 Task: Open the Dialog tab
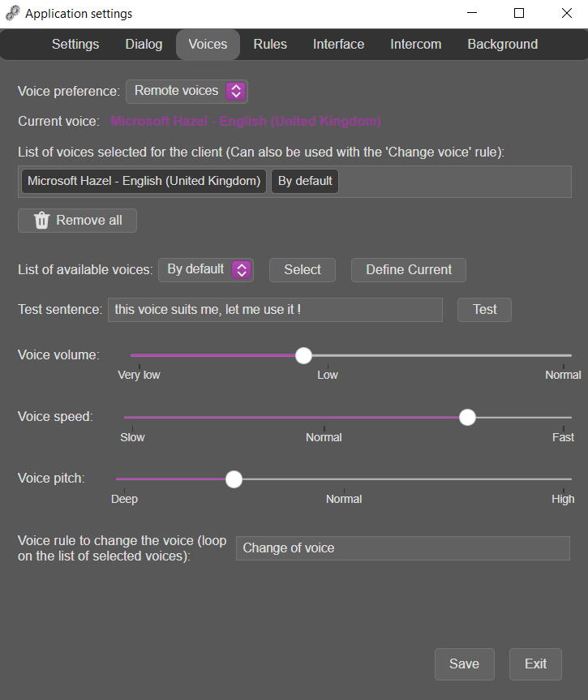click(144, 44)
